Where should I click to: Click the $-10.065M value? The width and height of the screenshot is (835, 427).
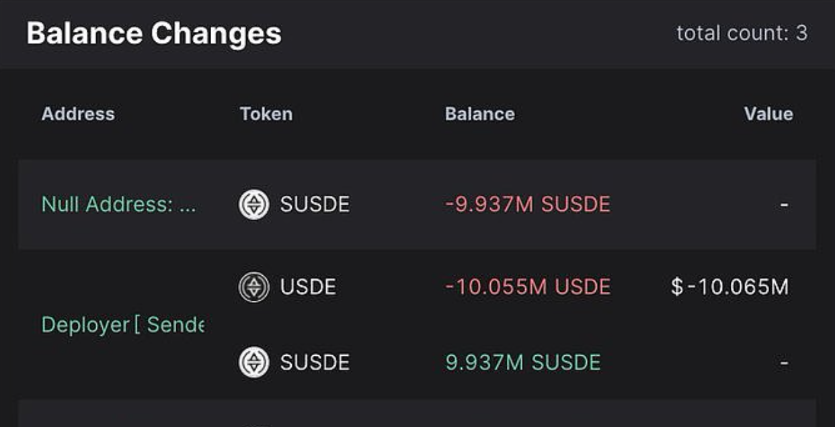click(730, 288)
